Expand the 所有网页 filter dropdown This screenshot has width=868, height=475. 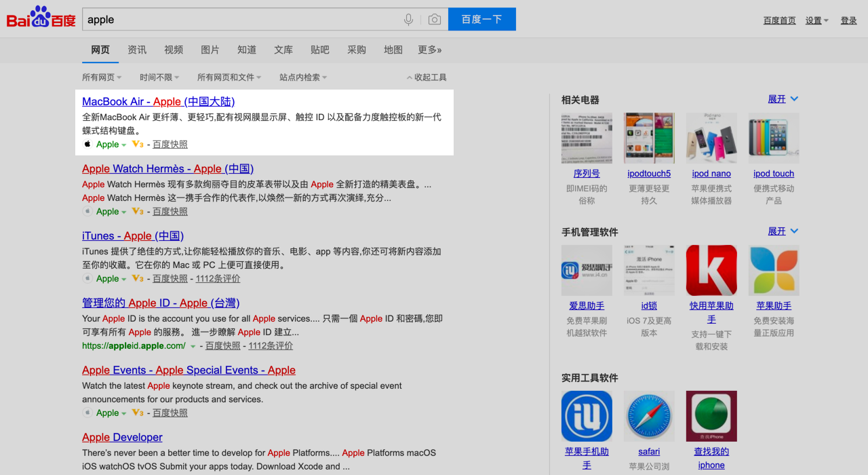tap(102, 77)
